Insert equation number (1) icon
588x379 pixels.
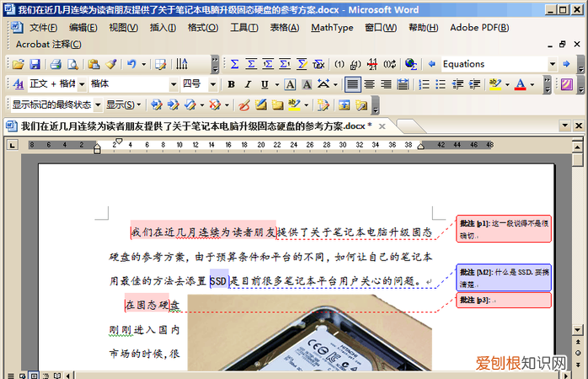pos(339,64)
